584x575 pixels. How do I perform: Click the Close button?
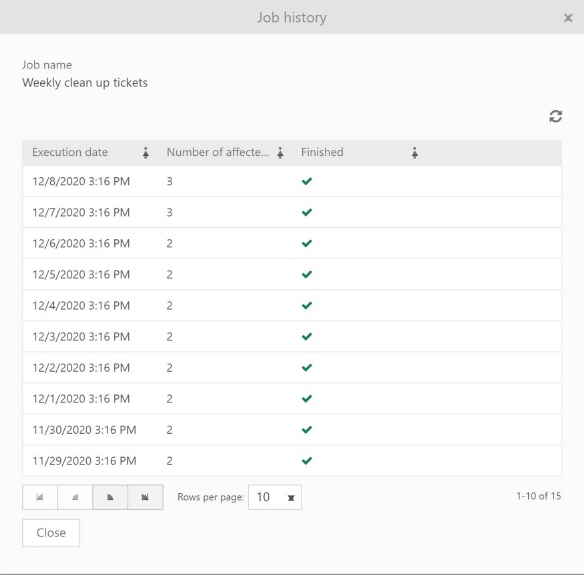[x=51, y=533]
